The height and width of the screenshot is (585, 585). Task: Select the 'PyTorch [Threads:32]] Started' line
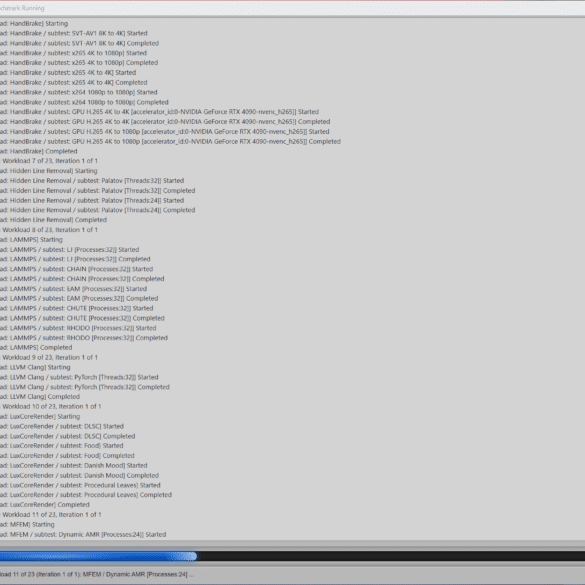79,377
